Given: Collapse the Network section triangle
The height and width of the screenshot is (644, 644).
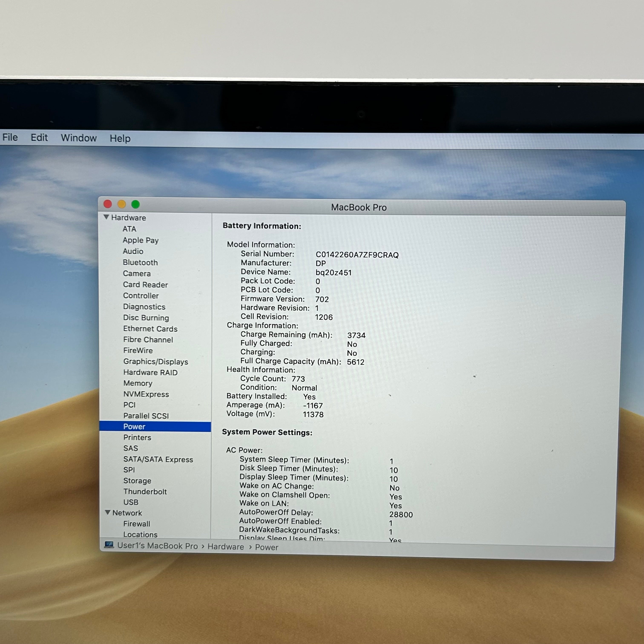Looking at the screenshot, I should tap(108, 512).
